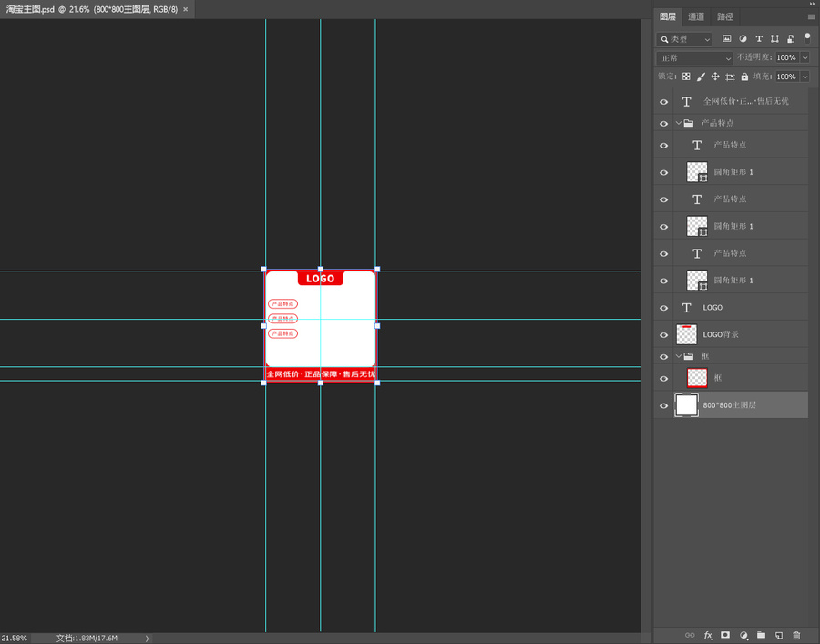This screenshot has height=644, width=820.
Task: Lock transparent pixels checkerboard icon
Action: click(686, 77)
